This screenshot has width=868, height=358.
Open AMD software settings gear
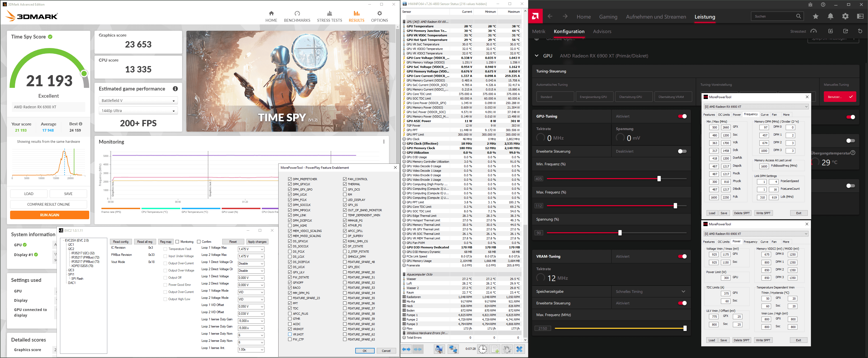click(845, 16)
